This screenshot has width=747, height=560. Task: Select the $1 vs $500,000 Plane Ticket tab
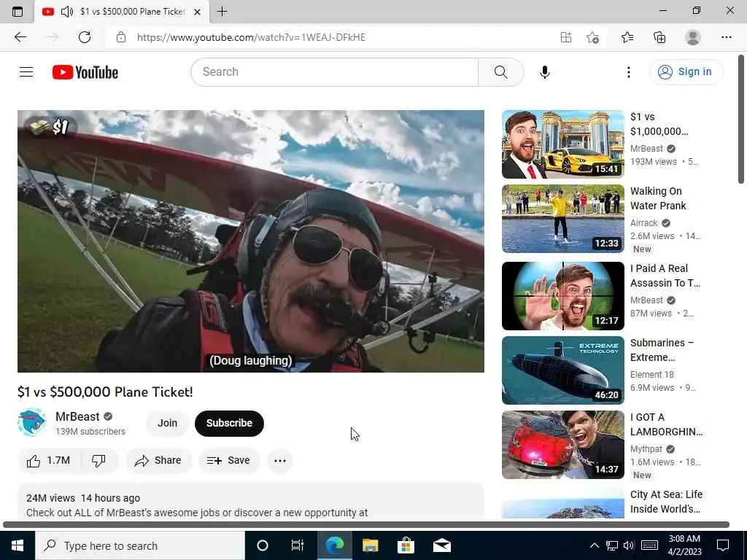[x=122, y=12]
